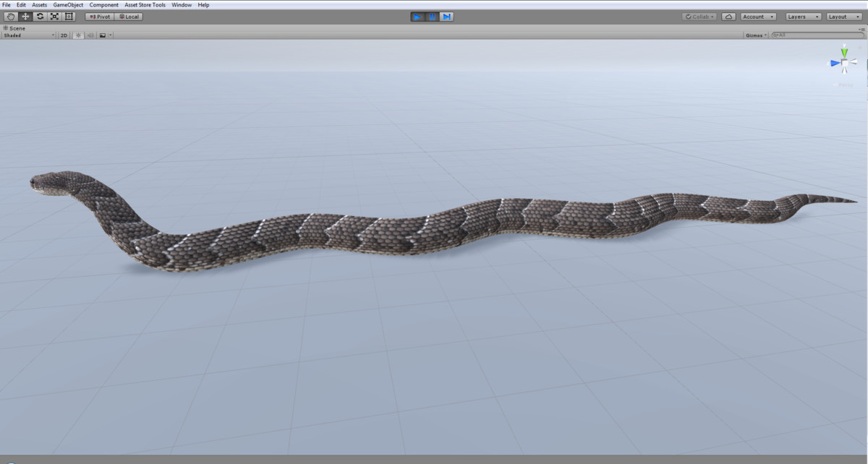
Task: Select the Scale tool
Action: [x=54, y=15]
